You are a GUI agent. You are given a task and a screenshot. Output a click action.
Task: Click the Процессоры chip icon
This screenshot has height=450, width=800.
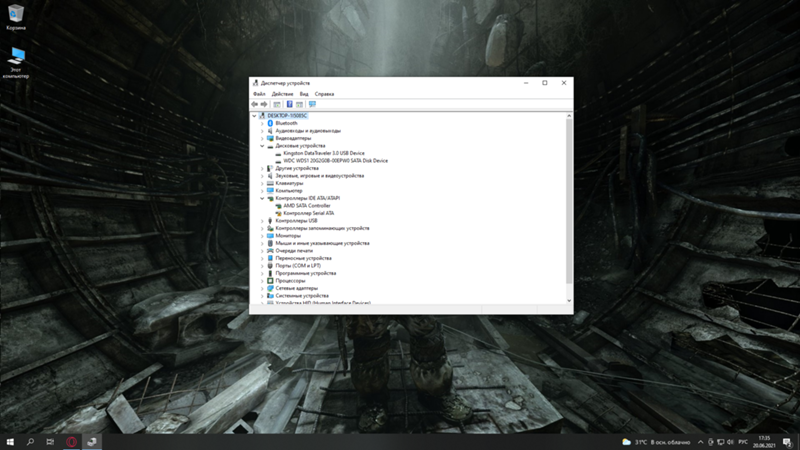point(270,281)
